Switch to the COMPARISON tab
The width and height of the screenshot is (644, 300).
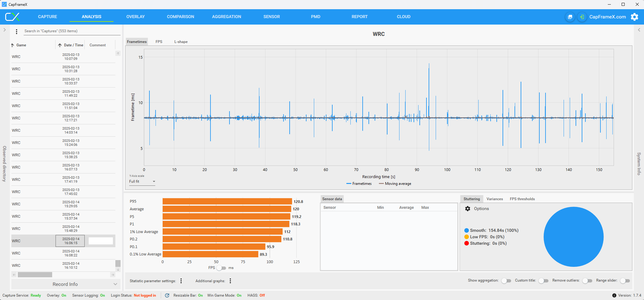(180, 17)
